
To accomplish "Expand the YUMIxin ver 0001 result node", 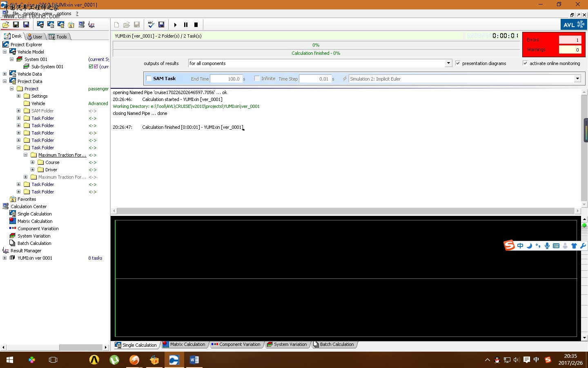I will 4,258.
